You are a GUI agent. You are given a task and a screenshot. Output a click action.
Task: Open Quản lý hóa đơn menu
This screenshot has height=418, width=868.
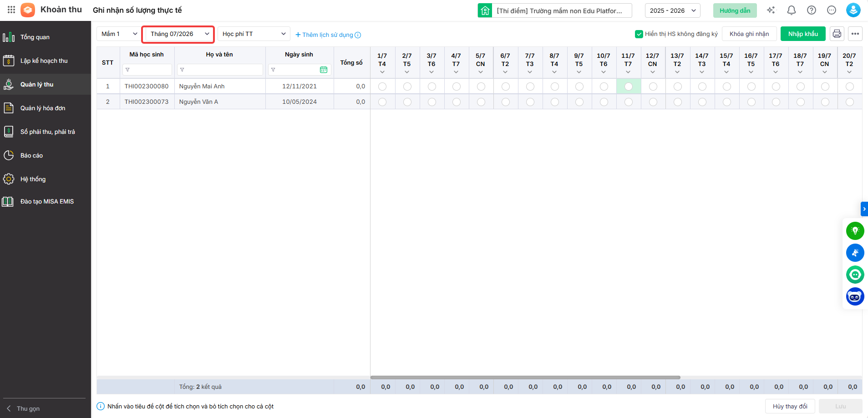(46, 108)
